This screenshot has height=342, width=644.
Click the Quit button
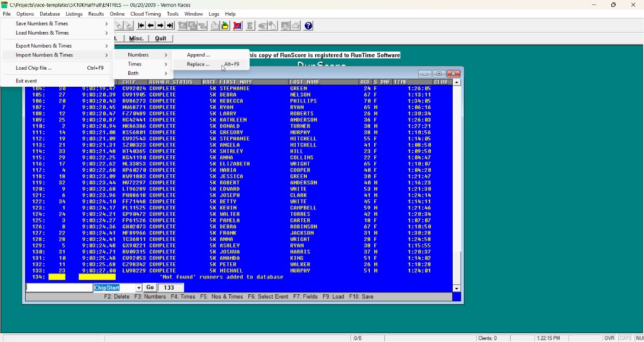point(160,38)
